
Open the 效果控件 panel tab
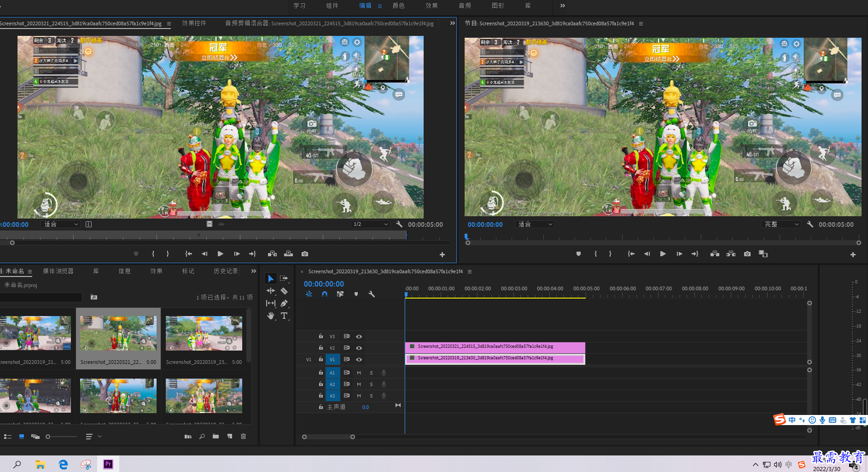pos(194,23)
